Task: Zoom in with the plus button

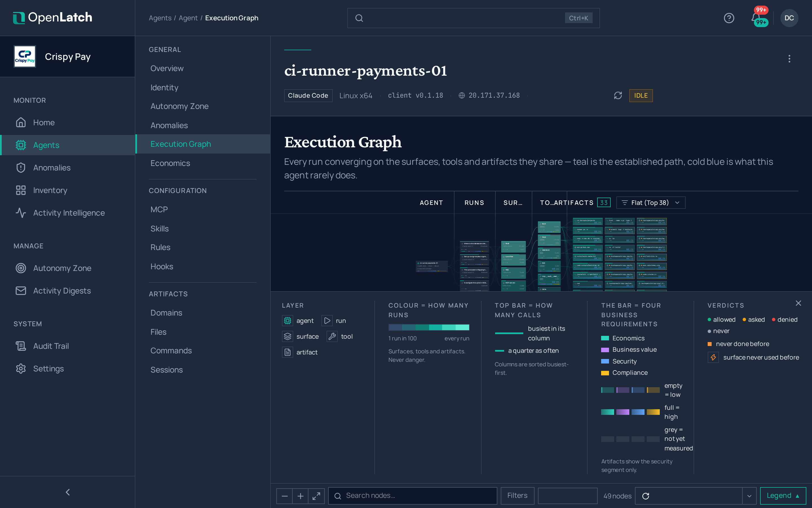Action: (x=300, y=496)
